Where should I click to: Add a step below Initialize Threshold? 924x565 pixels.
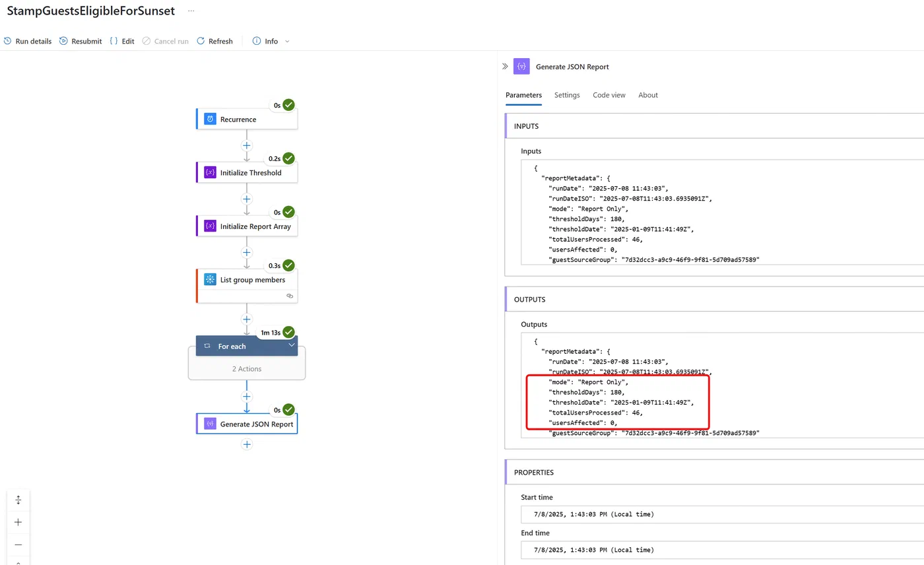pos(247,199)
